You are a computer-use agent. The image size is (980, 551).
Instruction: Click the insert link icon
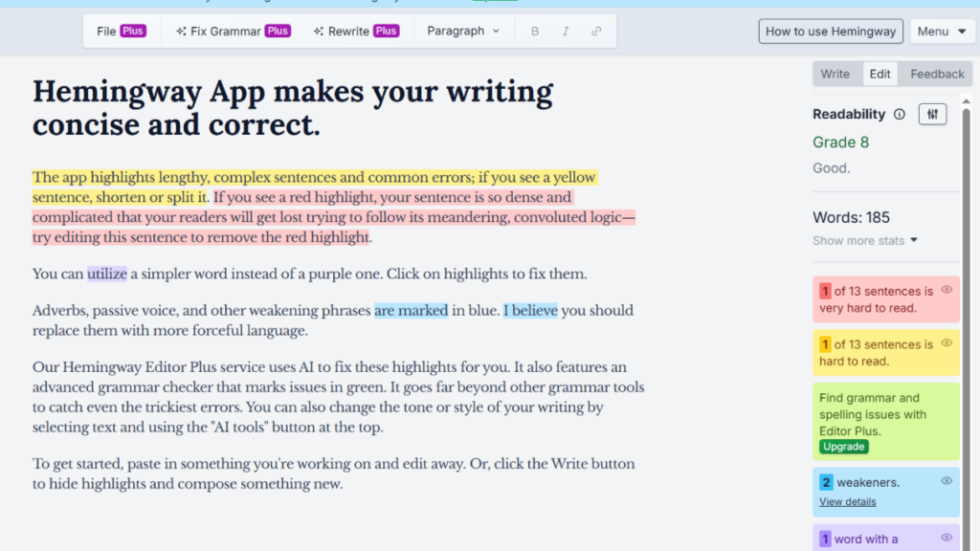point(596,32)
